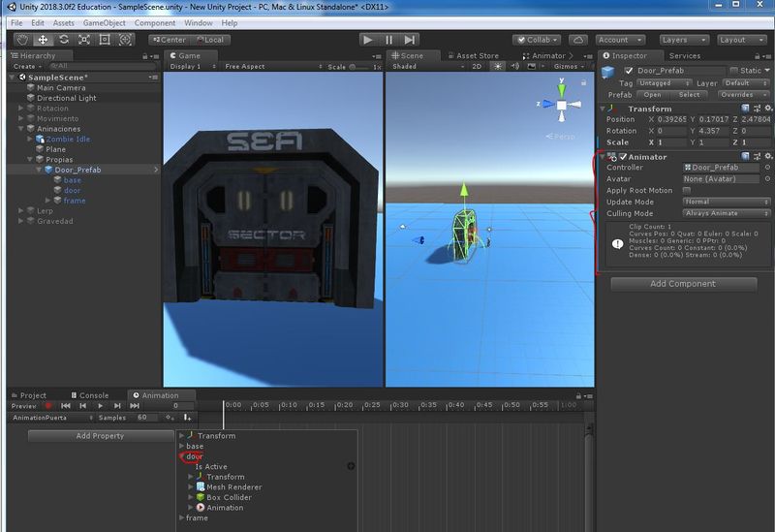Click the Samples value field
Screen dimensions: 775x532
147,418
